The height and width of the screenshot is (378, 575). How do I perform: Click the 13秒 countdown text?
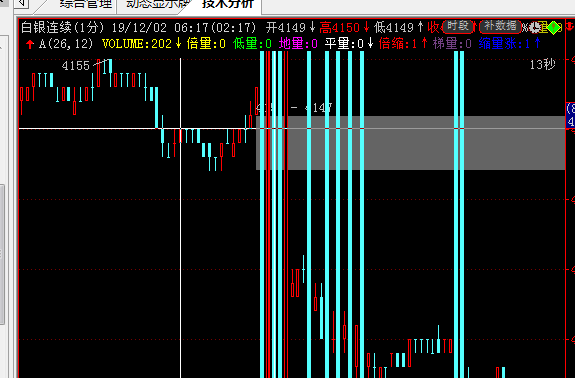(542, 65)
